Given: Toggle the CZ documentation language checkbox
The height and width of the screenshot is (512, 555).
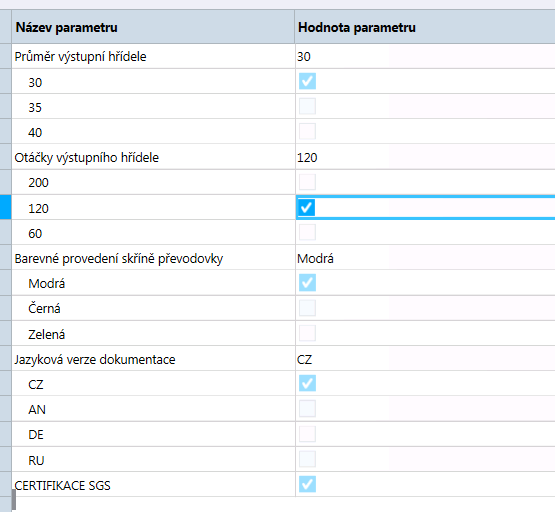Looking at the screenshot, I should tap(307, 384).
